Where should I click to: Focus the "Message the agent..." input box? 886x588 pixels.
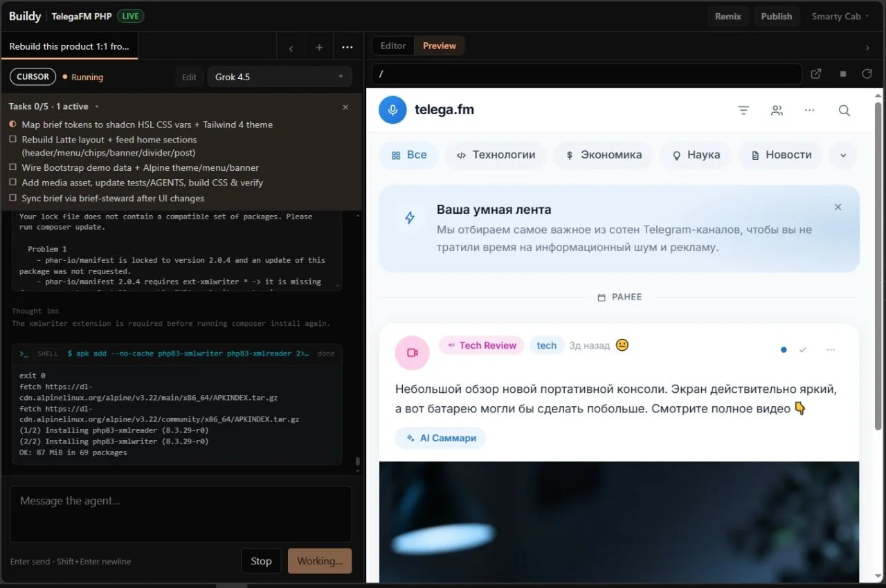(x=181, y=514)
